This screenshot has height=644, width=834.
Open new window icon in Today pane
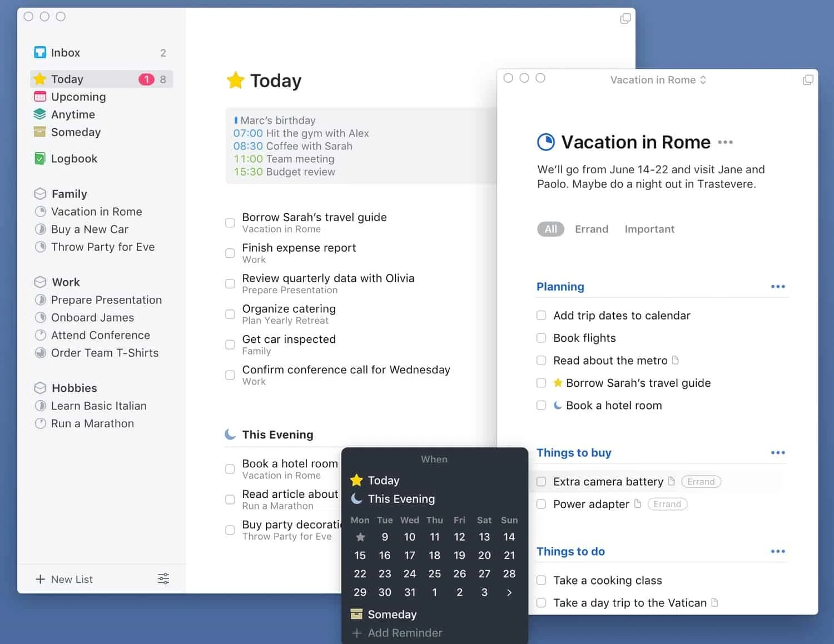coord(625,19)
